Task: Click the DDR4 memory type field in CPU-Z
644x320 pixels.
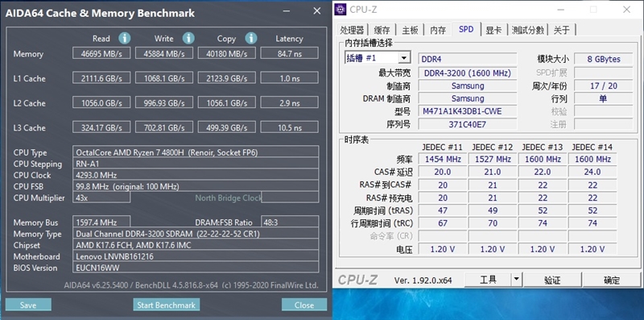Action: [x=468, y=58]
